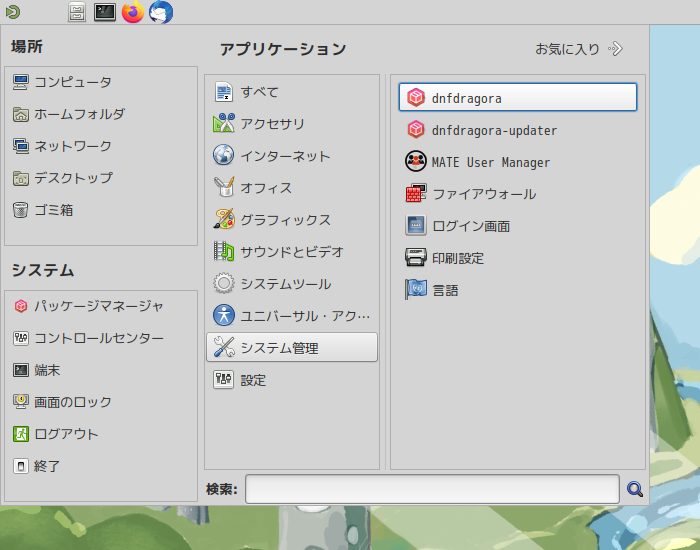700x550 pixels.
Task: Launch Firefox from the top panel
Action: (133, 12)
